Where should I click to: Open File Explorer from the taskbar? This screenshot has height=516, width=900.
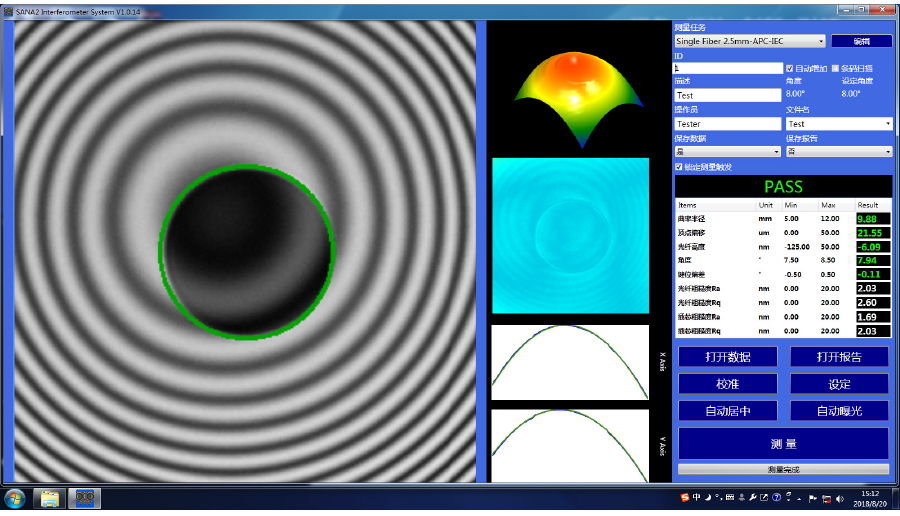(49, 498)
